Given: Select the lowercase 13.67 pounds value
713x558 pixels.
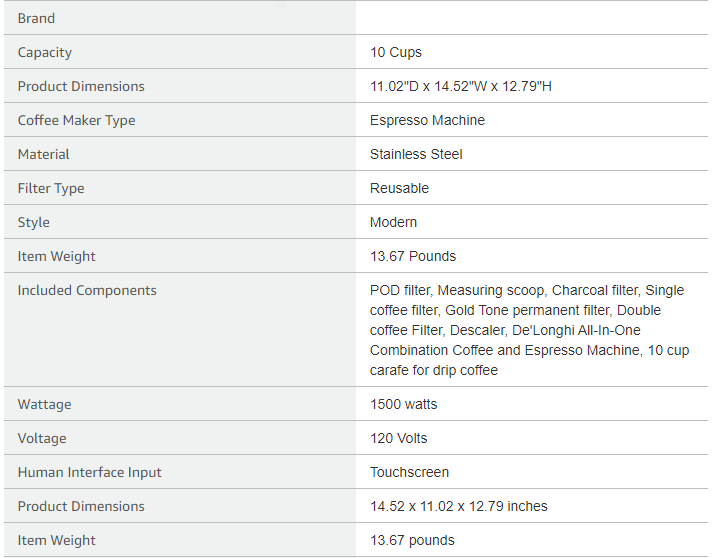Looking at the screenshot, I should pos(412,540).
